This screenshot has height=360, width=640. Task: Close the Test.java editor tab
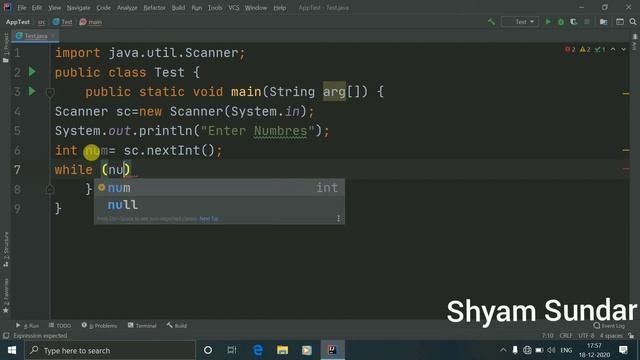tap(53, 36)
